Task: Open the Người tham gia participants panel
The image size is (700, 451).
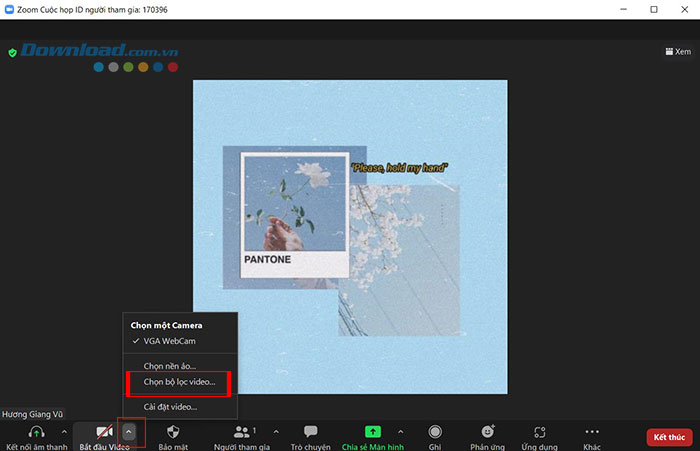Action: tap(242, 432)
